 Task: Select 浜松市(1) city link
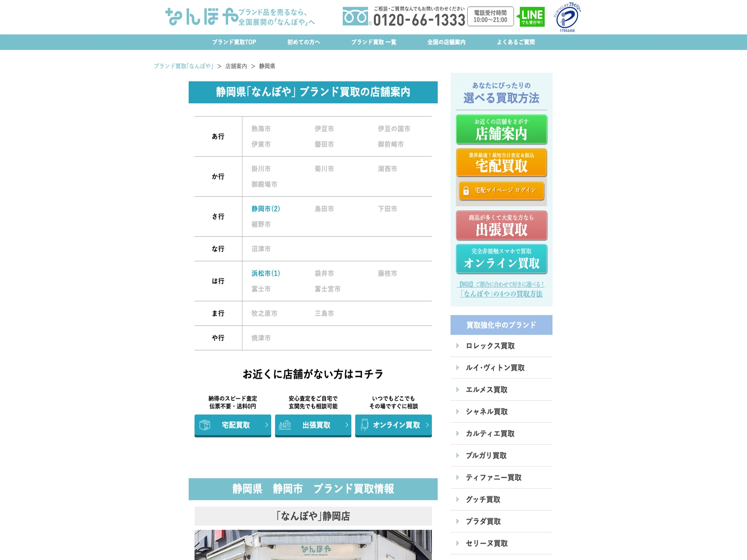pyautogui.click(x=266, y=273)
